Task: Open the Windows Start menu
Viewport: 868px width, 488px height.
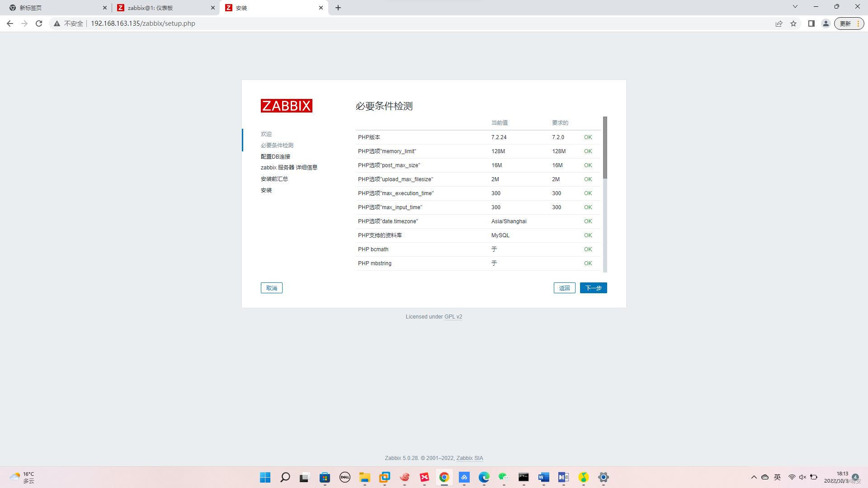Action: pyautogui.click(x=265, y=477)
